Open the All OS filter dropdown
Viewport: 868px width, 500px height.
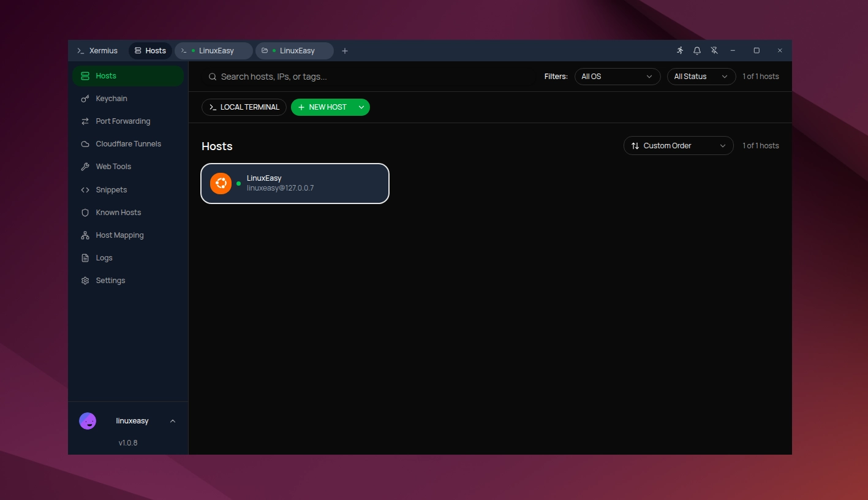[617, 76]
